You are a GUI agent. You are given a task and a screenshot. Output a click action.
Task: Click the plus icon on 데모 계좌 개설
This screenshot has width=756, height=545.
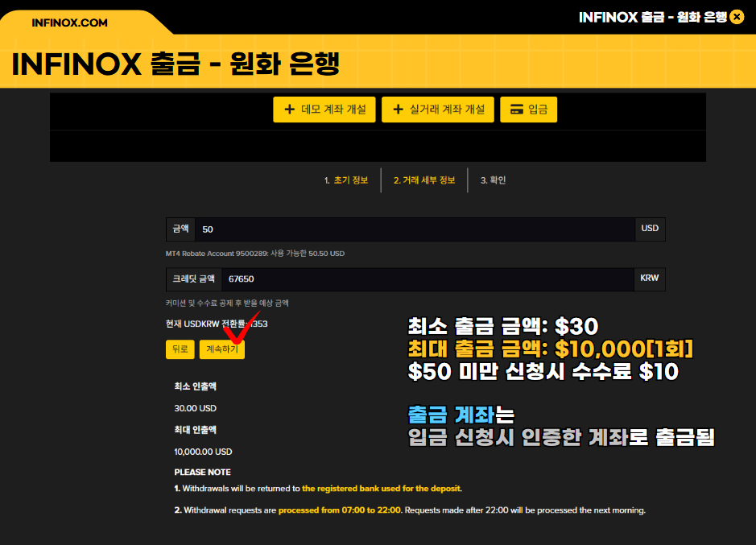click(x=289, y=109)
